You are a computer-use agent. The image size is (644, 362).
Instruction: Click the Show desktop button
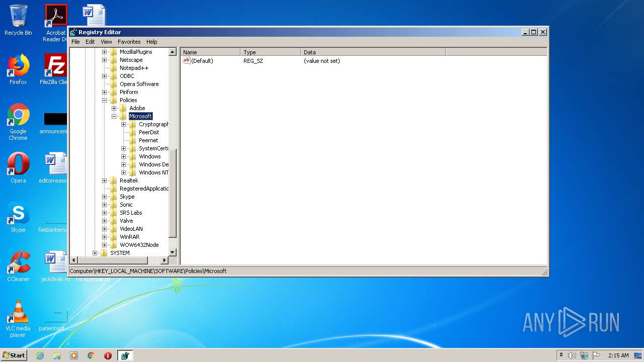click(638, 355)
